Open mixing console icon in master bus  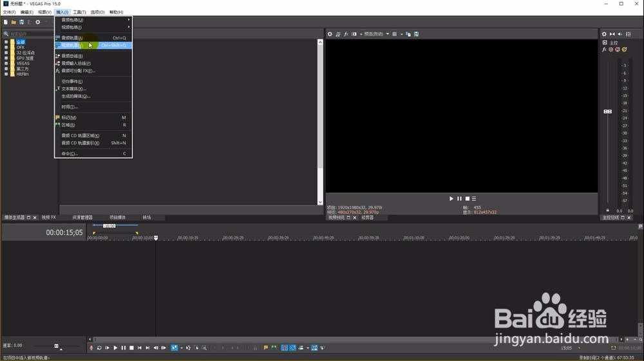tap(628, 34)
